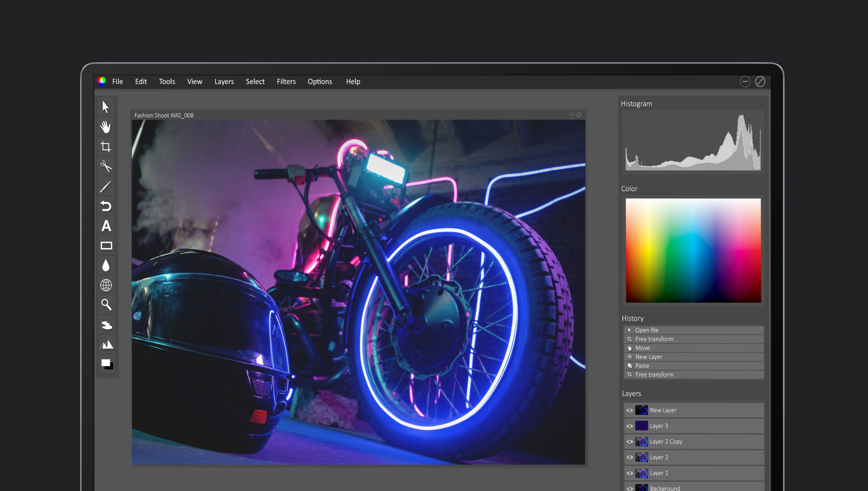The width and height of the screenshot is (868, 491).
Task: Toggle visibility of Layer 3
Action: tap(629, 426)
